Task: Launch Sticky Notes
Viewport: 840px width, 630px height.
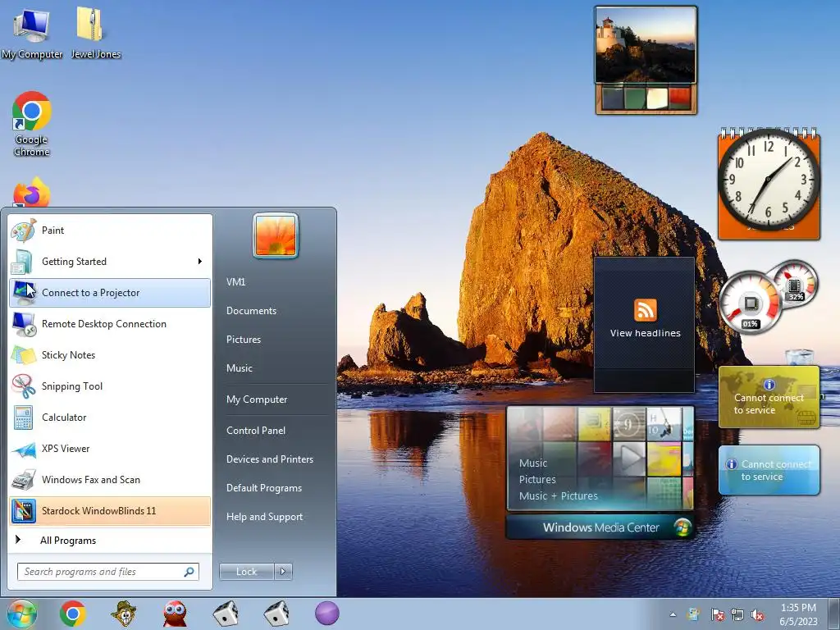Action: [110, 354]
